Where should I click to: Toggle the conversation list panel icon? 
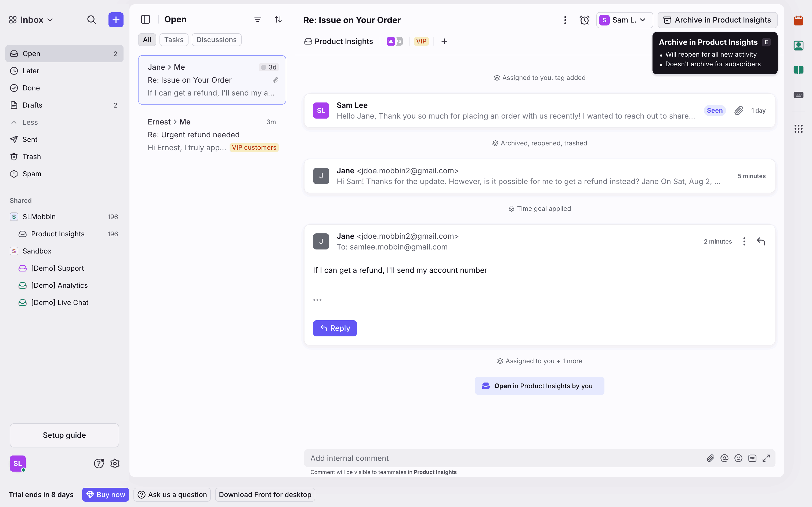145,19
